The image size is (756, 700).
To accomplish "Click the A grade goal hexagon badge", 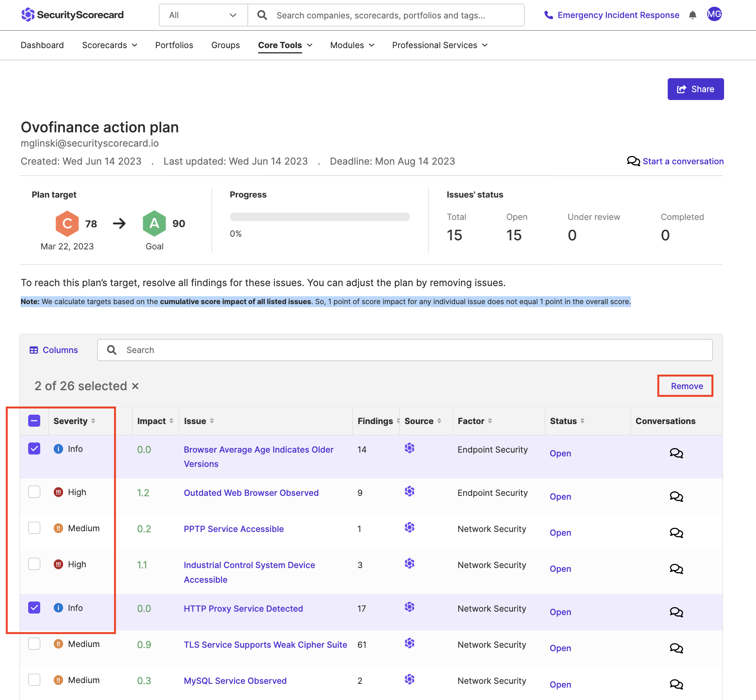I will 154,223.
